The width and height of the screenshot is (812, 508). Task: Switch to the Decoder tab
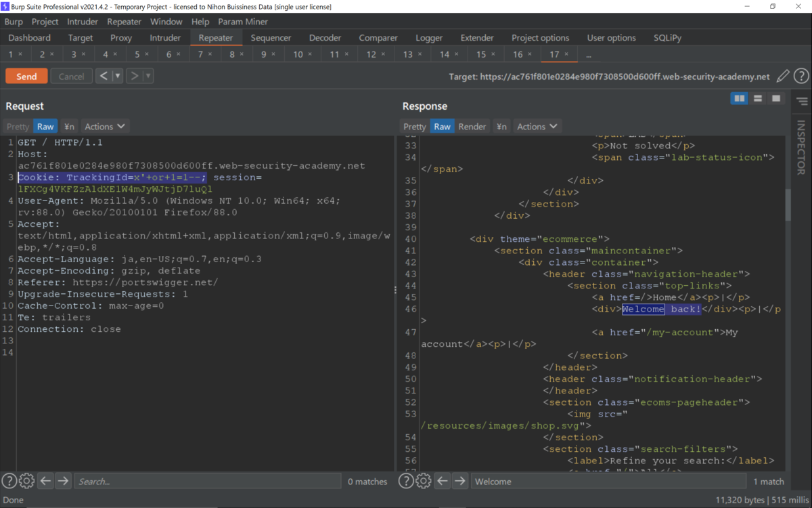click(x=325, y=38)
